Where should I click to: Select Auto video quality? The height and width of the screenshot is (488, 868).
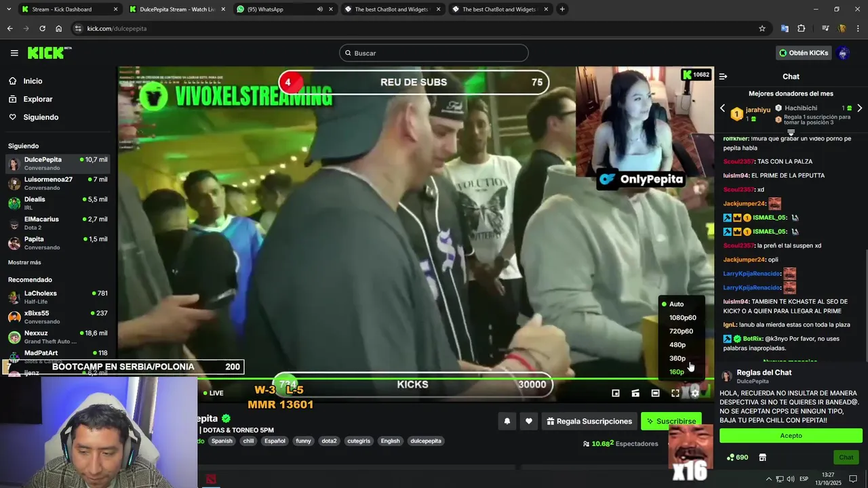click(676, 304)
